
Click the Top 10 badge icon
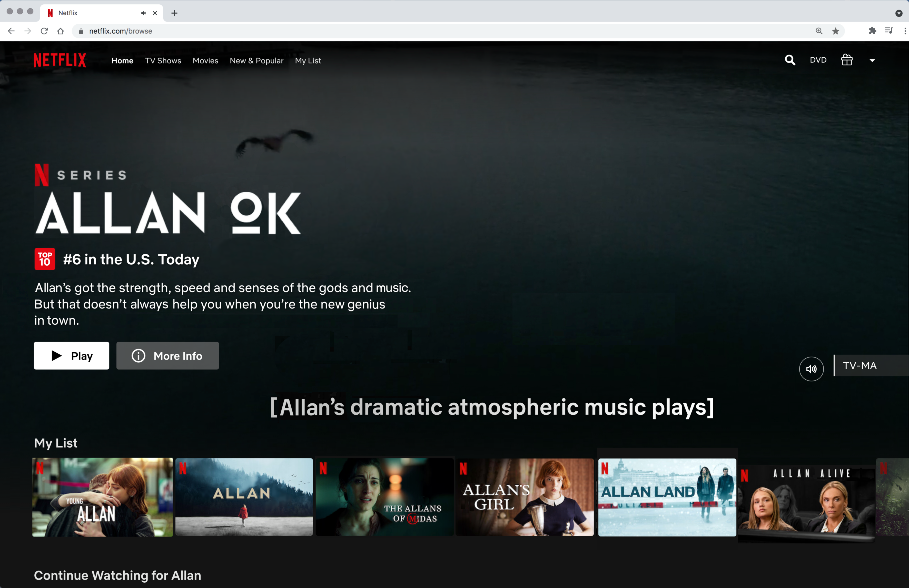[x=45, y=259]
